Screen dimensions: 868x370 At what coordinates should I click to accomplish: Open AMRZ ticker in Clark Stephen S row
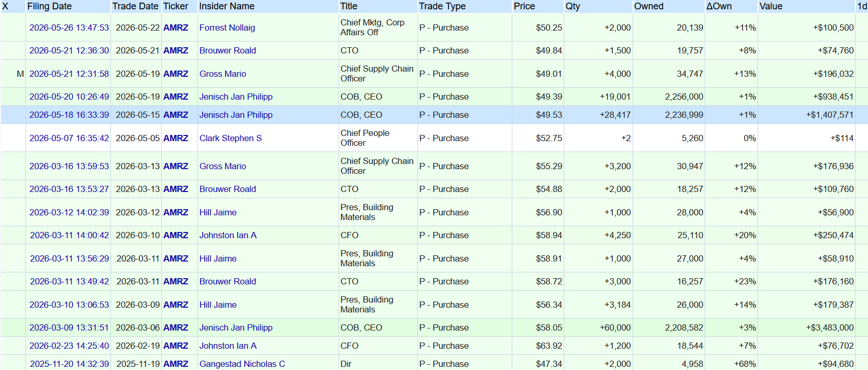click(176, 138)
